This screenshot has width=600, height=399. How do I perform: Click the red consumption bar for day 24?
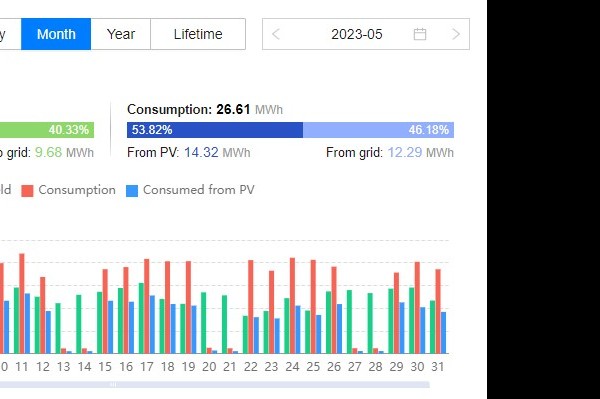point(292,306)
